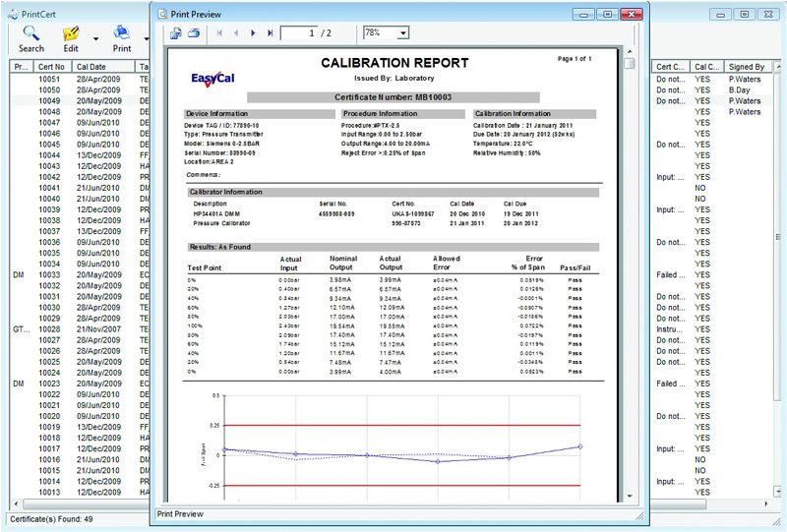Click the Results: As Found heading

coord(393,247)
